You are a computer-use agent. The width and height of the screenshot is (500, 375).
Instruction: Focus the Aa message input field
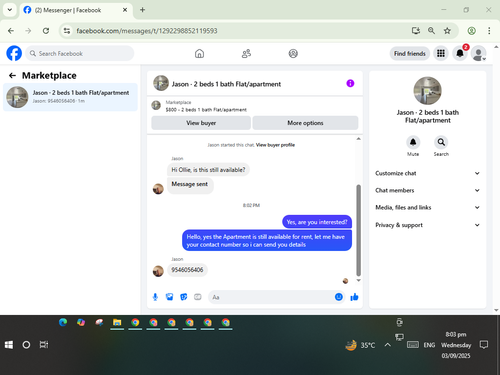[272, 297]
